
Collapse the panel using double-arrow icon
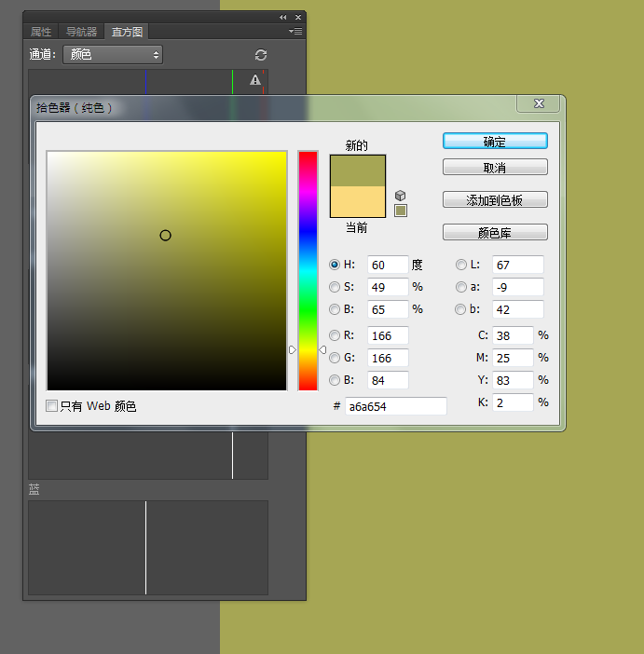pos(283,18)
